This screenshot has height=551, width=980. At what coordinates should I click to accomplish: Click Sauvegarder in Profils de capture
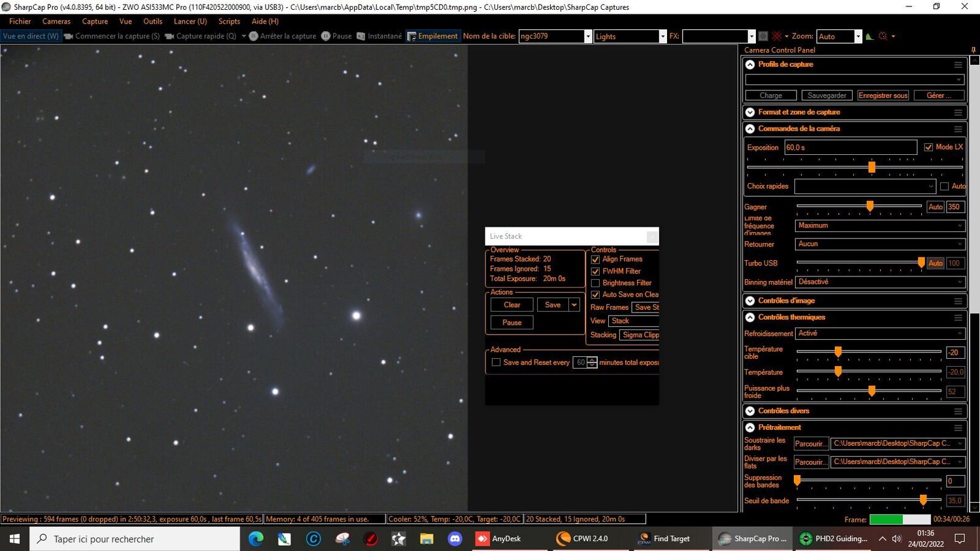pyautogui.click(x=826, y=95)
